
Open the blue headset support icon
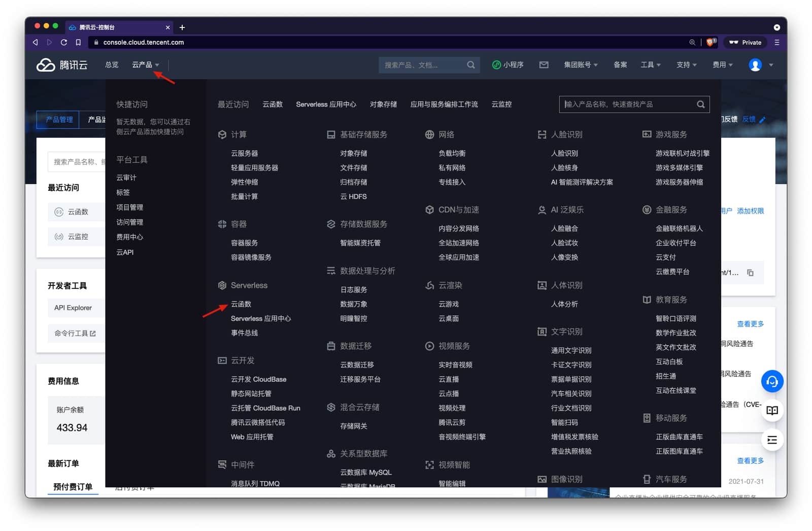pos(772,381)
